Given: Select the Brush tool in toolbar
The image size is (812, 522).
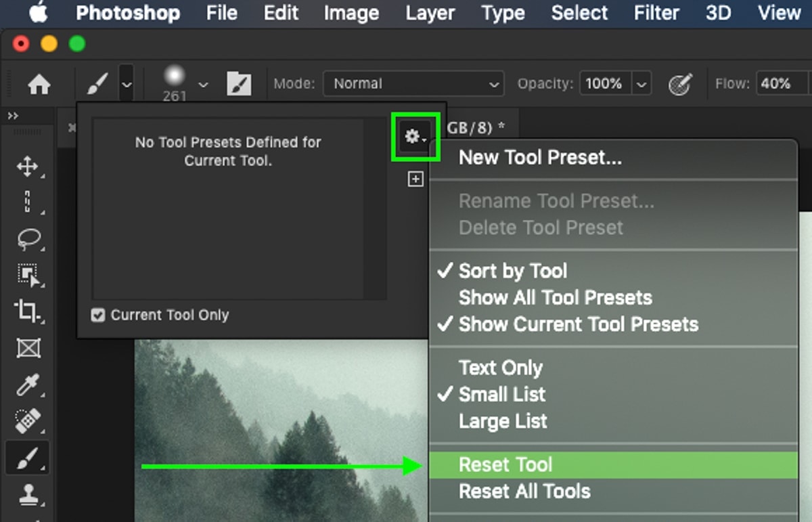Looking at the screenshot, I should click(x=28, y=458).
